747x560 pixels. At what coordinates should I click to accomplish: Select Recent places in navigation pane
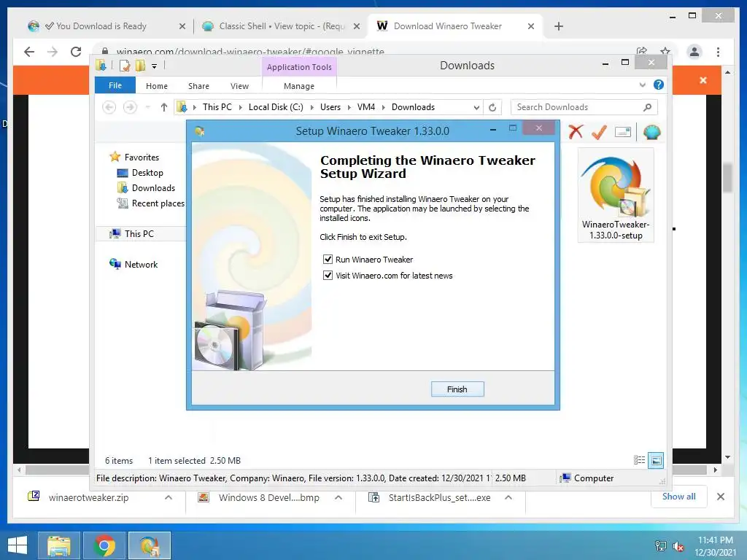coord(158,203)
